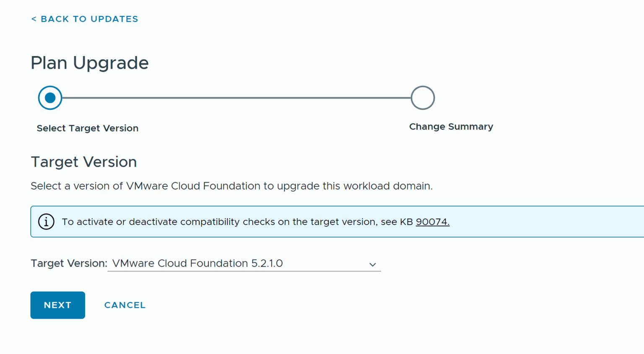Image resolution: width=644 pixels, height=354 pixels.
Task: Click the outlined circle above Change Summary label
Action: click(x=423, y=98)
